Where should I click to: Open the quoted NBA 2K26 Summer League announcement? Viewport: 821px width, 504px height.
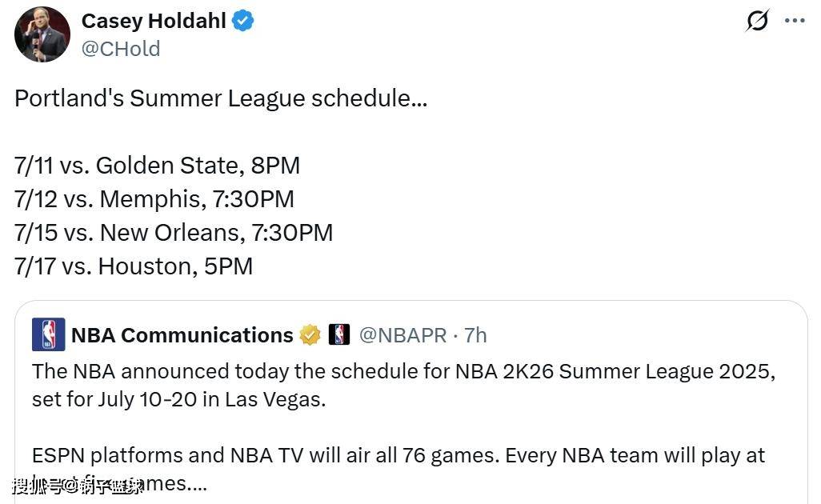(x=404, y=385)
